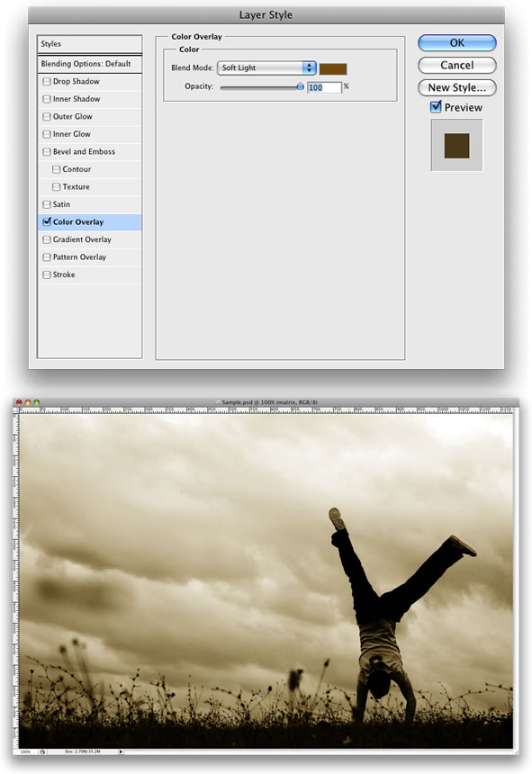Click the green zoom dot of Sample.psd

click(37, 402)
